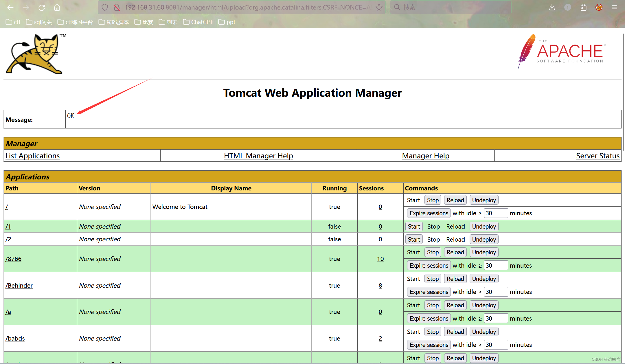The width and height of the screenshot is (625, 364).
Task: Reload the current page
Action: point(41,7)
